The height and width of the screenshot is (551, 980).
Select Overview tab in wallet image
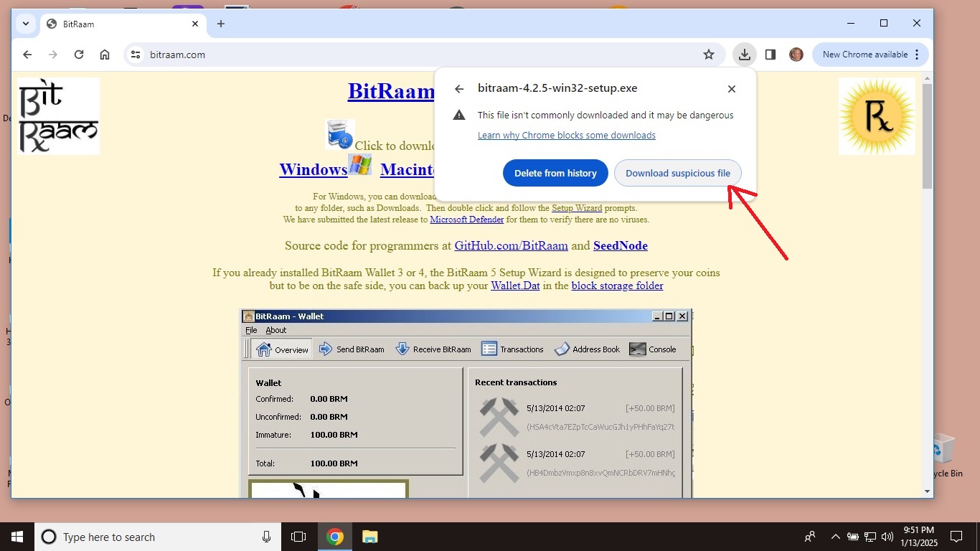pyautogui.click(x=282, y=349)
